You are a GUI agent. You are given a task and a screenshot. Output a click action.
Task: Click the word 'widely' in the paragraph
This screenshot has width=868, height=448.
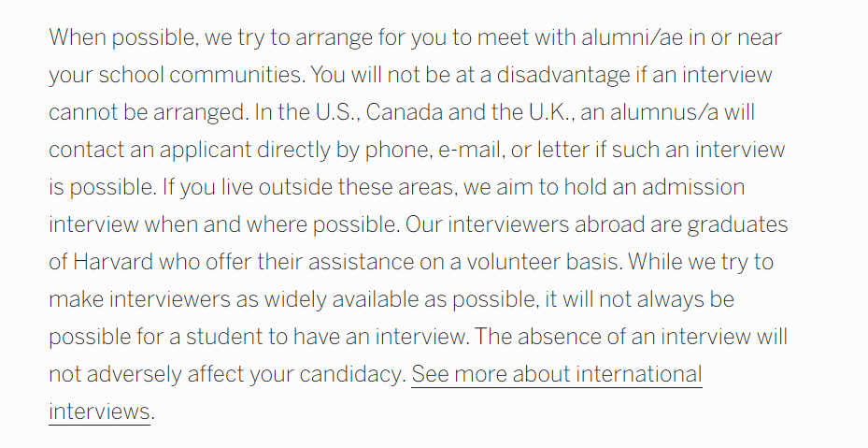tap(295, 300)
